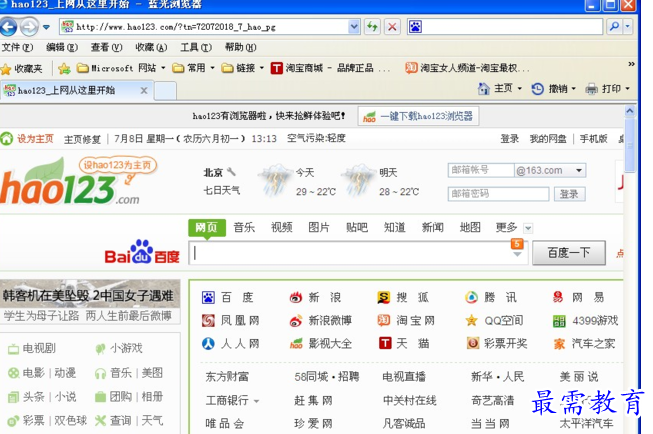Click the Baidu paw icon in search box

(x=415, y=27)
